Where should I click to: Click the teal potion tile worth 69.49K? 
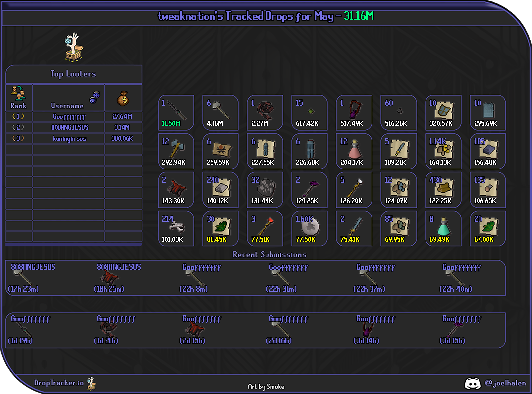click(x=443, y=229)
